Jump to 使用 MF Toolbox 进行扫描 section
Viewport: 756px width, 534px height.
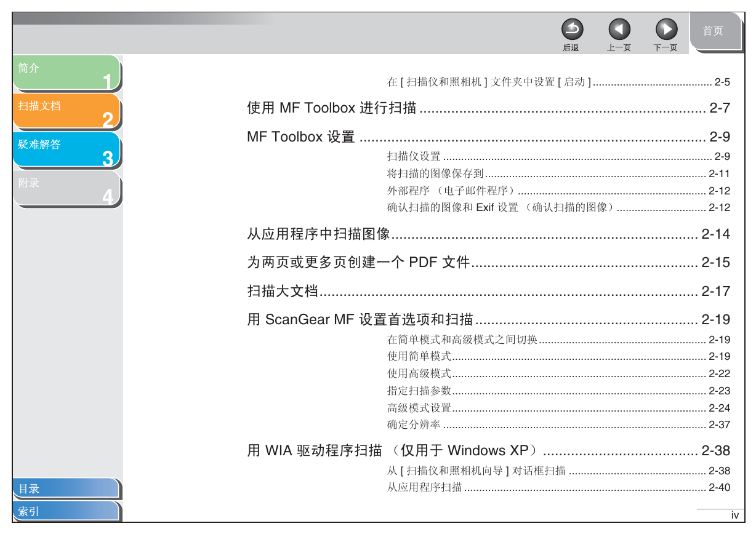[488, 108]
